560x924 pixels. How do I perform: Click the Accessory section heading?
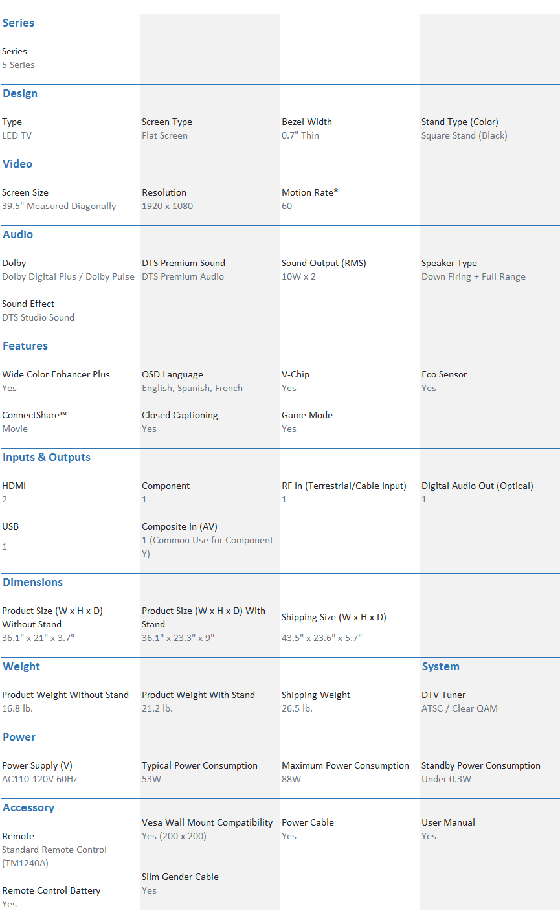[28, 808]
